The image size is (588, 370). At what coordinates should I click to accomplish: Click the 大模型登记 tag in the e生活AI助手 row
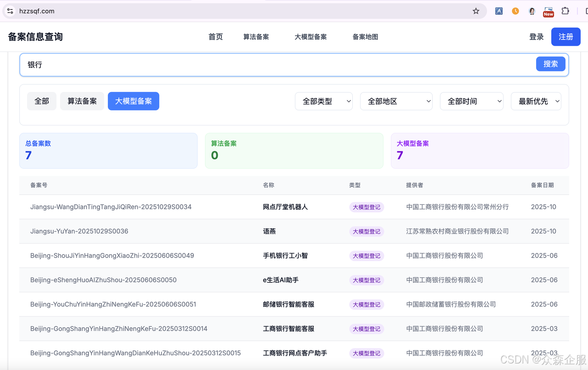tap(367, 280)
